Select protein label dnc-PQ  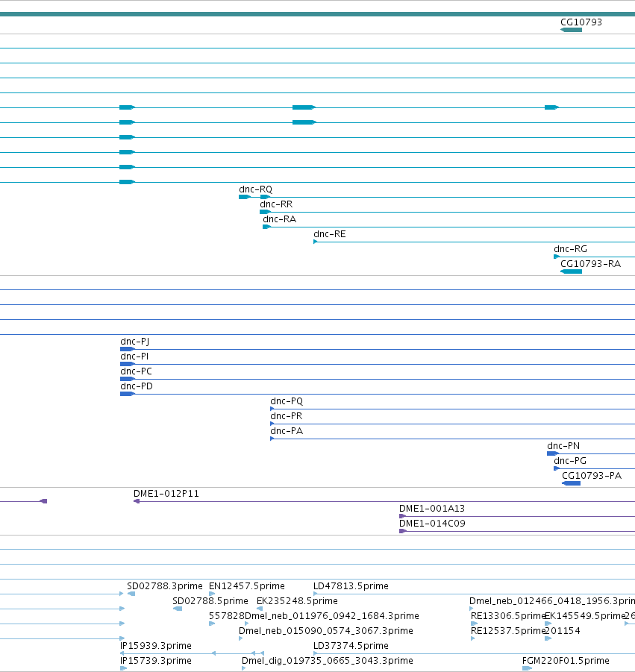click(287, 401)
